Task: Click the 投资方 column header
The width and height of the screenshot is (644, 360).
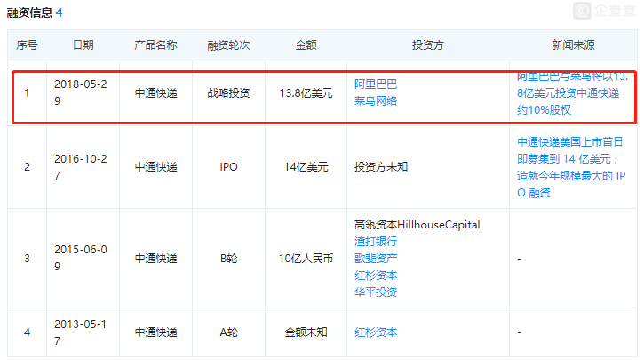Action: point(428,44)
